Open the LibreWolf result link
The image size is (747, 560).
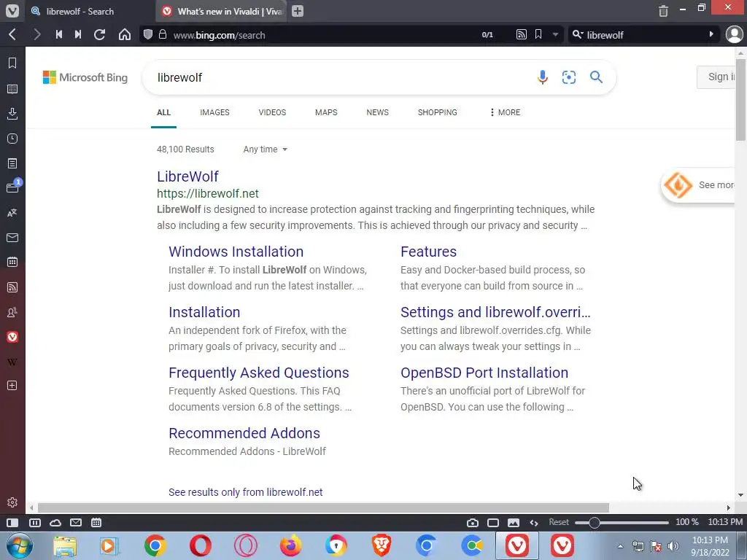click(187, 176)
